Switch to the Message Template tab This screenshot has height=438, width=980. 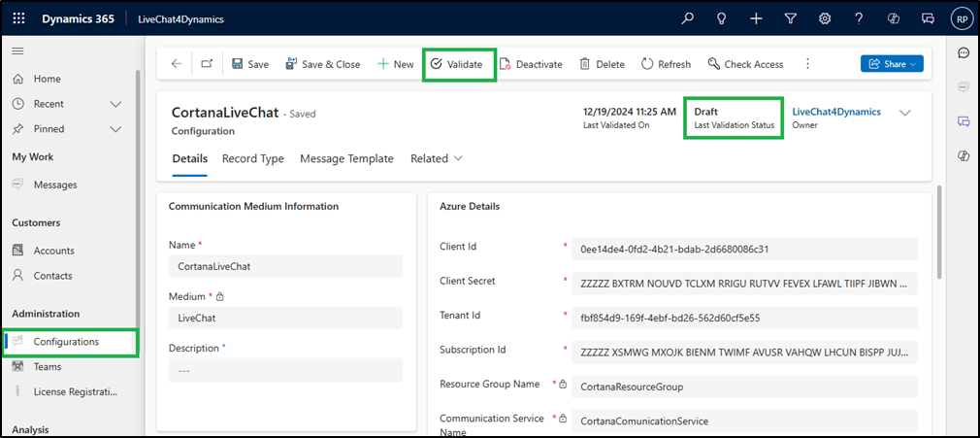point(346,158)
